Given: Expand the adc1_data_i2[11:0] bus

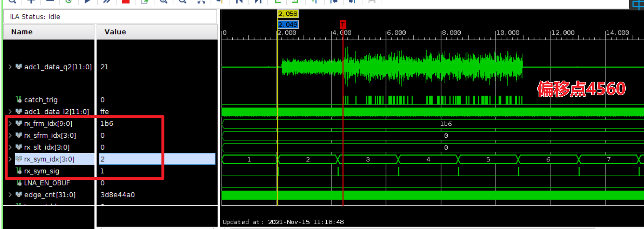Looking at the screenshot, I should 10,111.
